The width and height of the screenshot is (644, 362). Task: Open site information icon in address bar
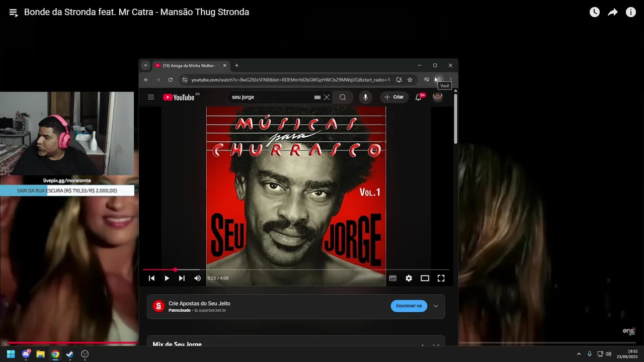pyautogui.click(x=185, y=79)
